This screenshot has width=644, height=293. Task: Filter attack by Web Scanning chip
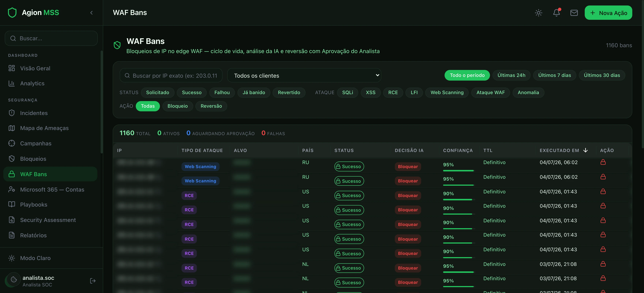pos(447,93)
